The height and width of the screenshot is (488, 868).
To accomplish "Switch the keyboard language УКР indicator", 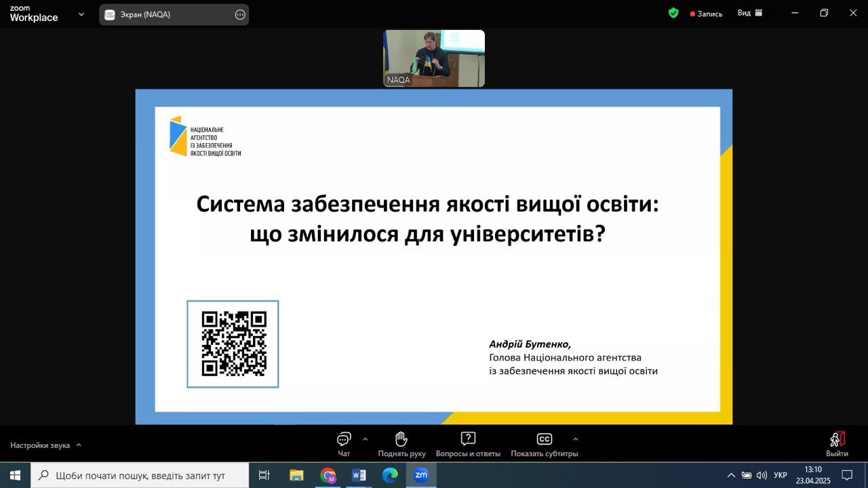I will [x=781, y=475].
